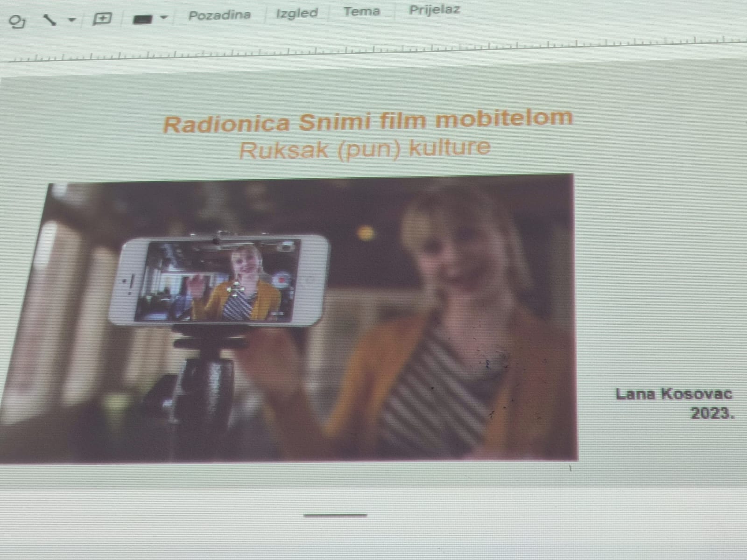Image resolution: width=747 pixels, height=560 pixels.
Task: Select the Shape tool icon
Action: 18,22
